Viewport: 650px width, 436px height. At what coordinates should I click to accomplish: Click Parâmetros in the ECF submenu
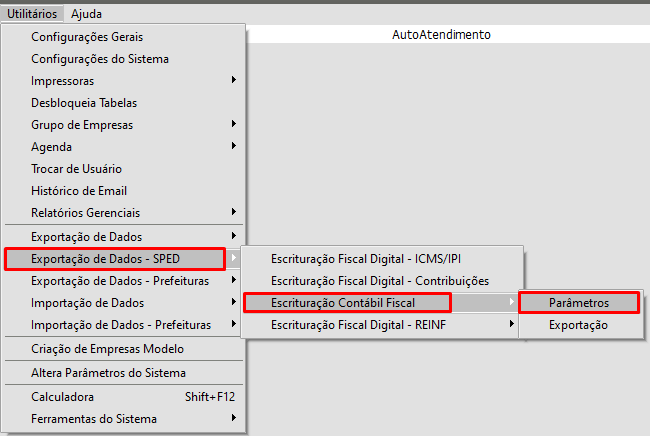tap(579, 303)
